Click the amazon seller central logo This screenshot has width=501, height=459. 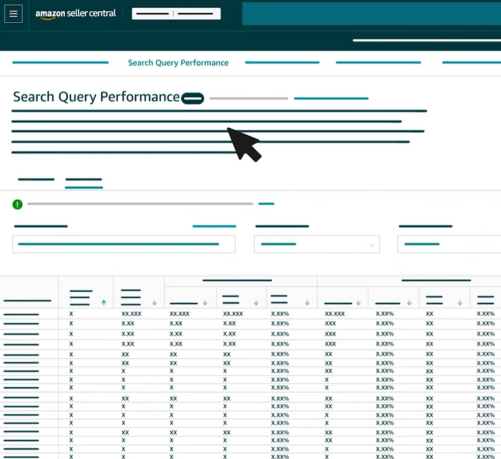coord(76,14)
